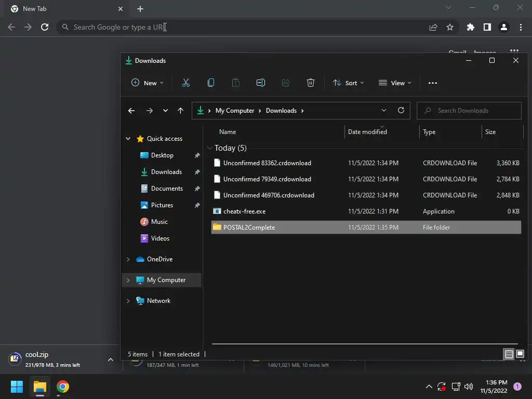Expand the address bar history dropdown

[384, 110]
